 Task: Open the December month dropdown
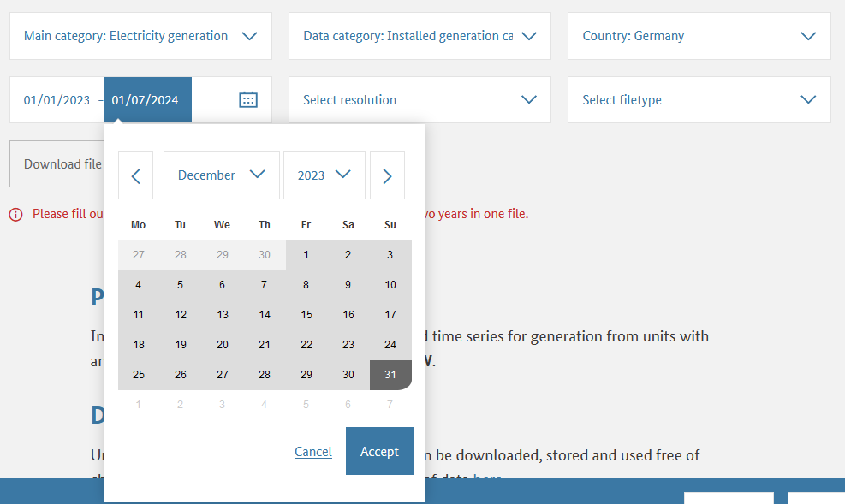click(x=221, y=175)
